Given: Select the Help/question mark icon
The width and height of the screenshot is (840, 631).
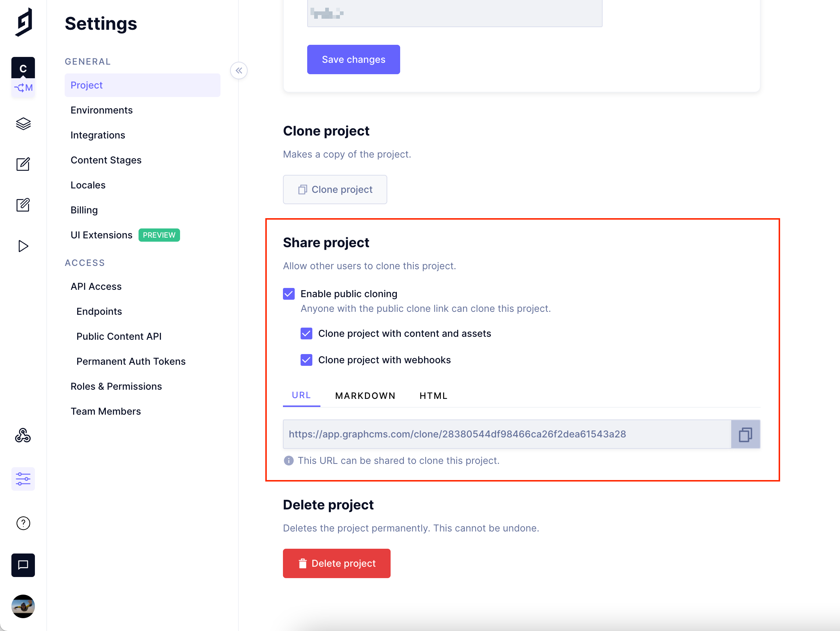Looking at the screenshot, I should (22, 523).
